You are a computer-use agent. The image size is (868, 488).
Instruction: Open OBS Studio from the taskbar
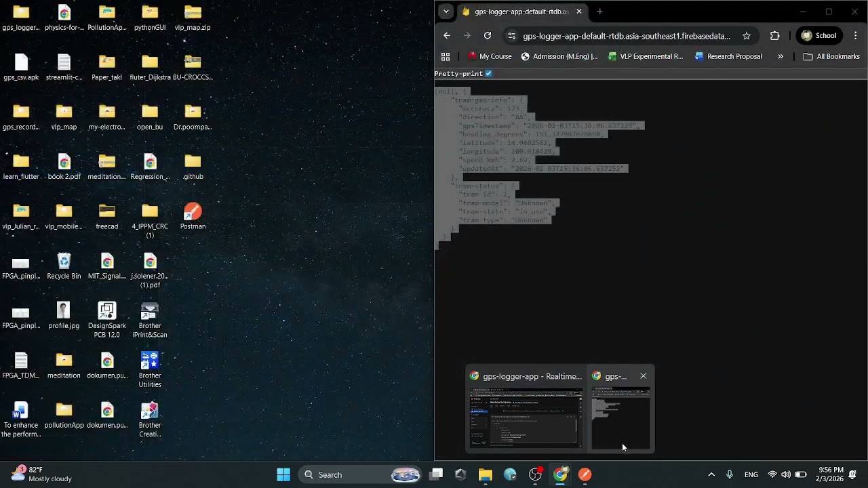(535, 474)
